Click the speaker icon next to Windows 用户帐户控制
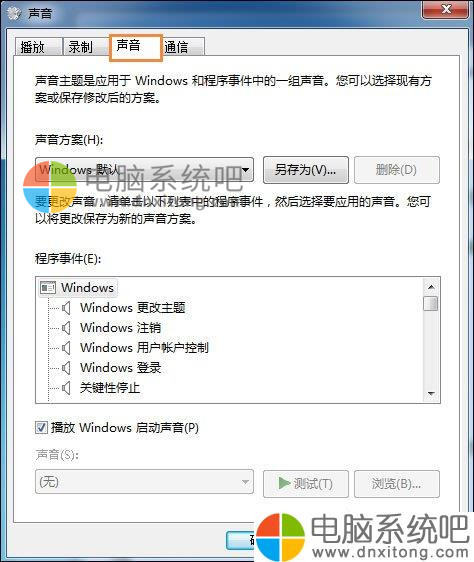 point(66,348)
